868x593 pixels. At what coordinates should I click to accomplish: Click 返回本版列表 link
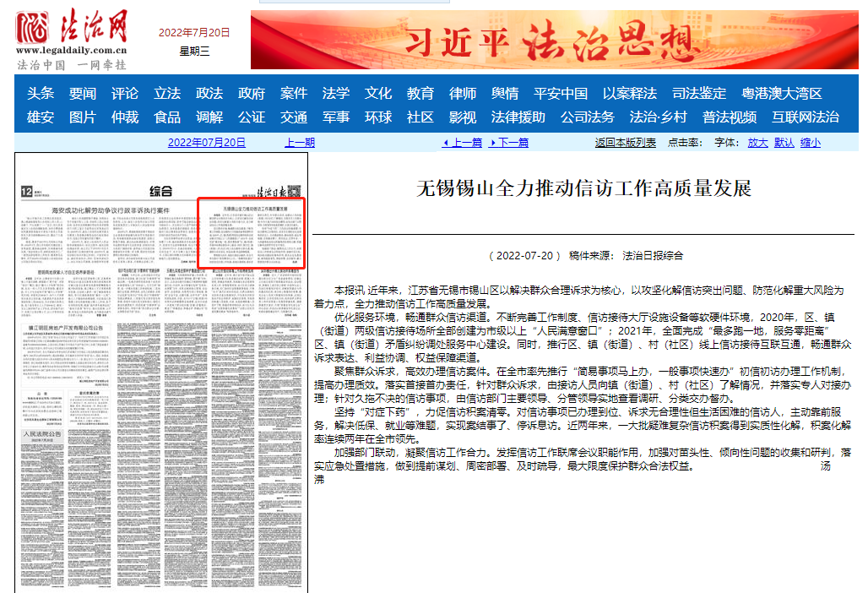[625, 143]
